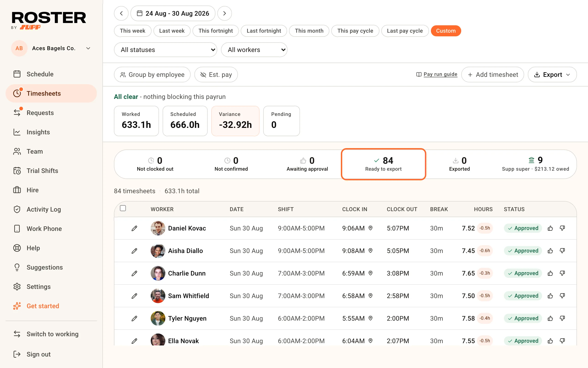This screenshot has height=368, width=588.
Task: Select the This week range chip
Action: [133, 31]
